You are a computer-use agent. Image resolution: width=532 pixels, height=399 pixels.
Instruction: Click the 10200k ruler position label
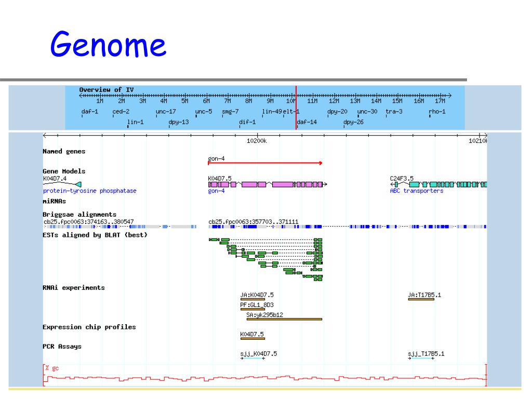click(x=257, y=141)
